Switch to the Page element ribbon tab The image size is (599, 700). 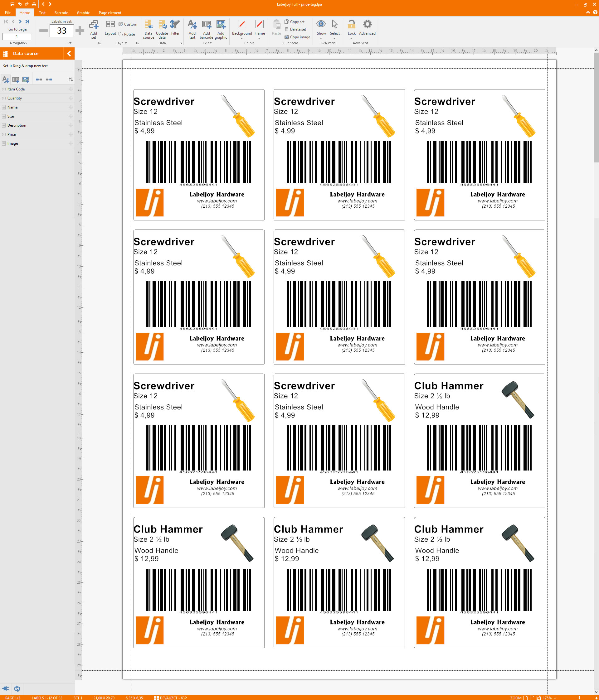(110, 13)
